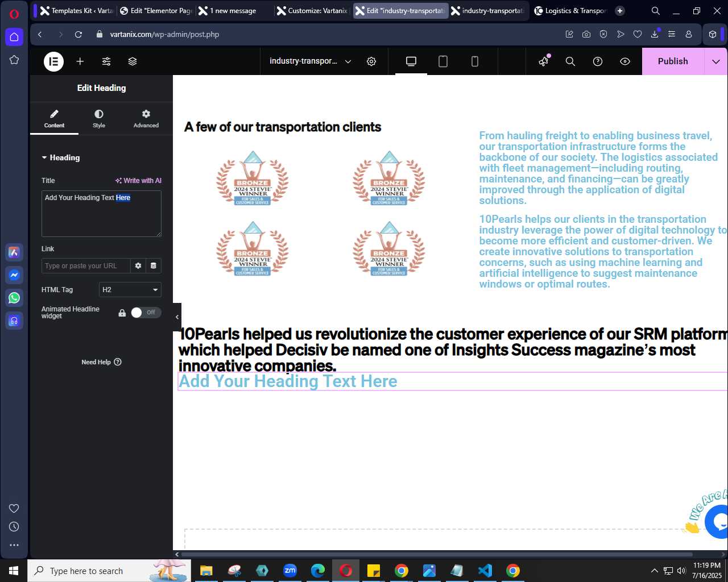Open sidebar three-dot more options

14,545
